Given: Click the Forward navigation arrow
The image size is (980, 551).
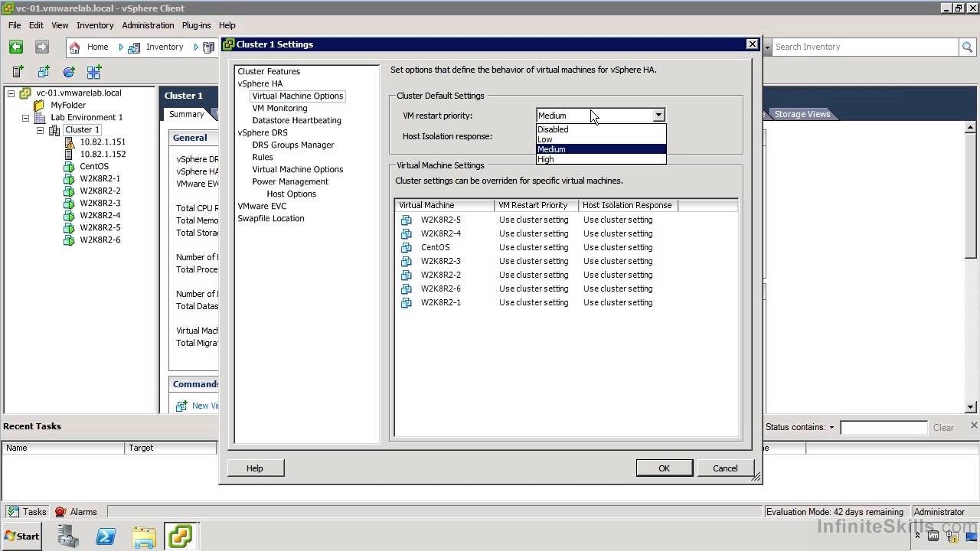Looking at the screenshot, I should tap(42, 47).
